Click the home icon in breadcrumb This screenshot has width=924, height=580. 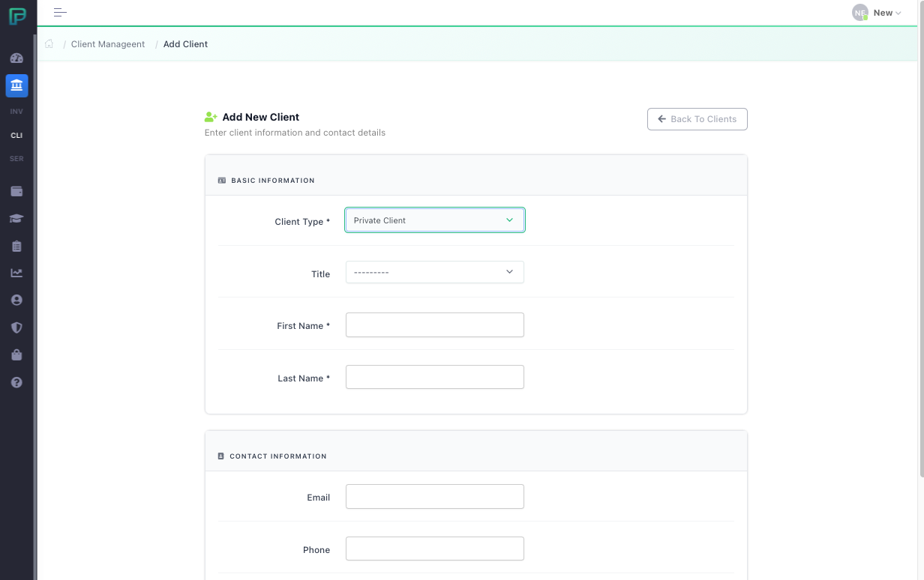pos(49,44)
